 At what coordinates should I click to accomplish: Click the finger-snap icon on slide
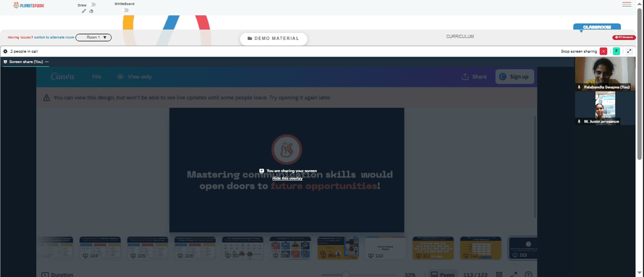click(287, 149)
